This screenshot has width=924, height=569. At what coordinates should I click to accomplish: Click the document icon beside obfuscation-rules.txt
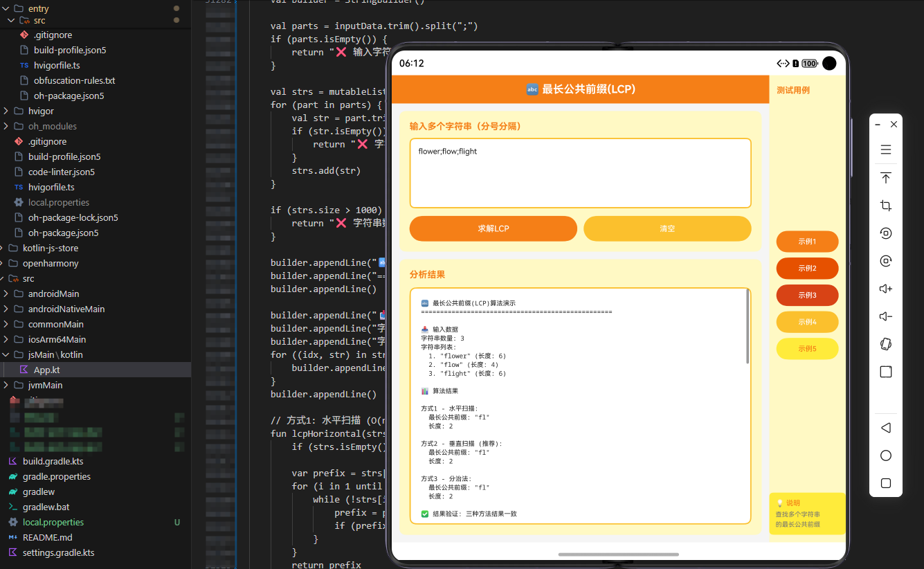pyautogui.click(x=24, y=80)
